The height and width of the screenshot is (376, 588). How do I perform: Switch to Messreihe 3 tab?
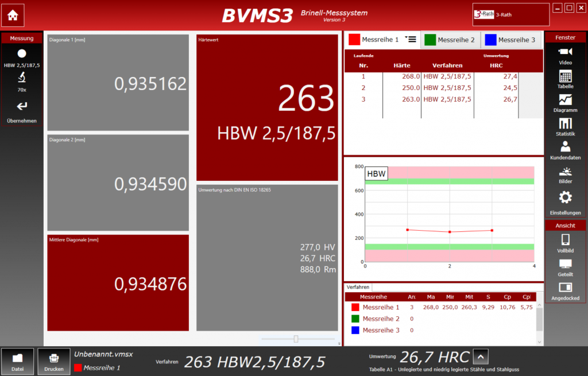pyautogui.click(x=510, y=40)
